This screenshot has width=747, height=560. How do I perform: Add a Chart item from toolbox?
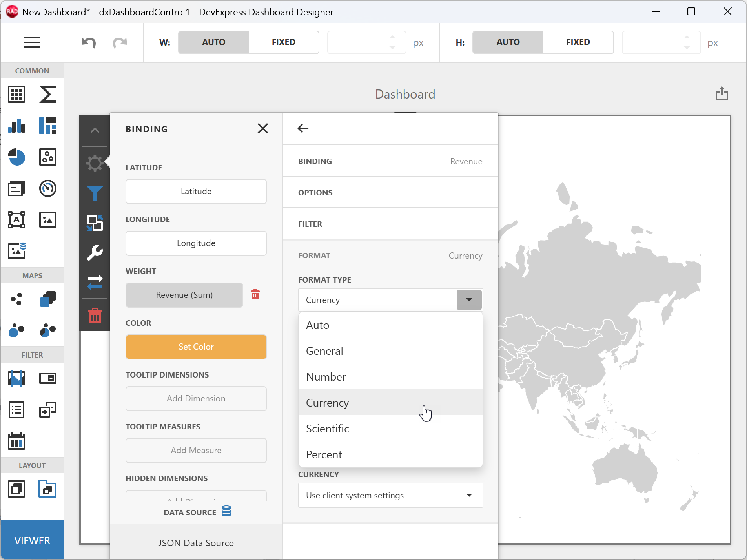click(16, 126)
